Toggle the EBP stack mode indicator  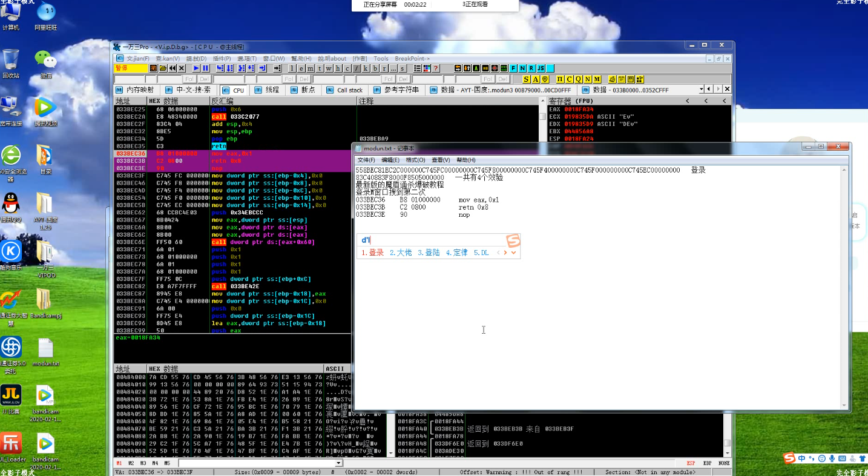(x=707, y=463)
